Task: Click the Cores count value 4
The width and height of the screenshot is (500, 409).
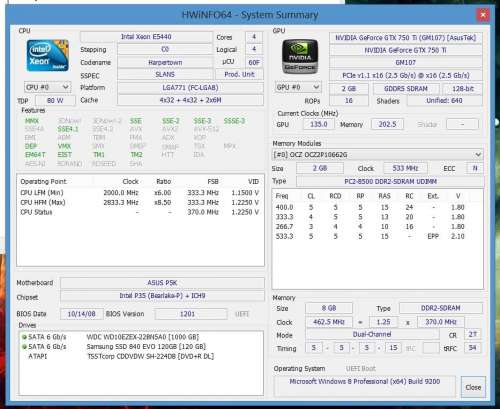Action: pos(254,37)
